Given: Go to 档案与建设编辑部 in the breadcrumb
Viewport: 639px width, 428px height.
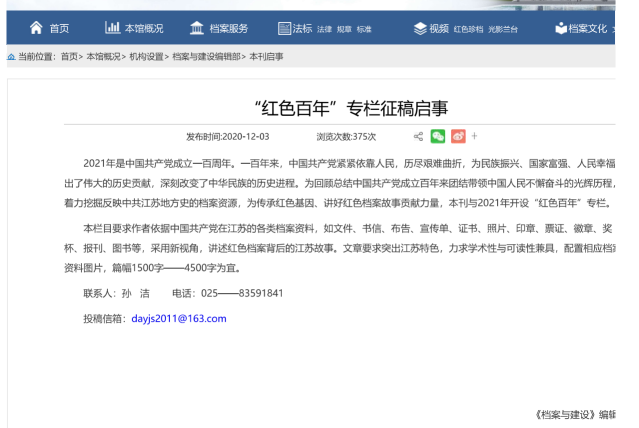Looking at the screenshot, I should pos(207,57).
